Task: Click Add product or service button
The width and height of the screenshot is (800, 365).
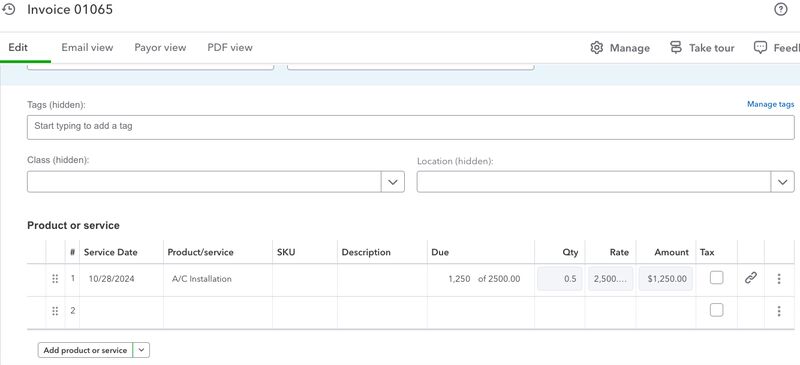Action: [85, 350]
